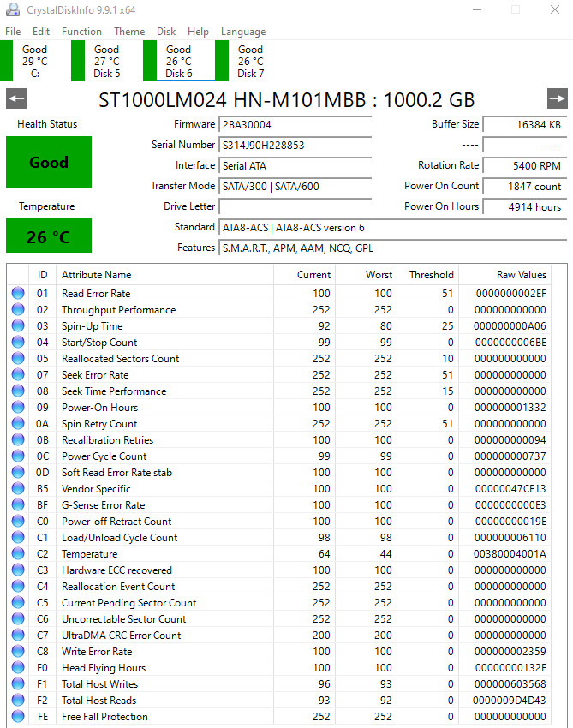Click the green 26 °C temperature button
The height and width of the screenshot is (728, 573).
49,236
